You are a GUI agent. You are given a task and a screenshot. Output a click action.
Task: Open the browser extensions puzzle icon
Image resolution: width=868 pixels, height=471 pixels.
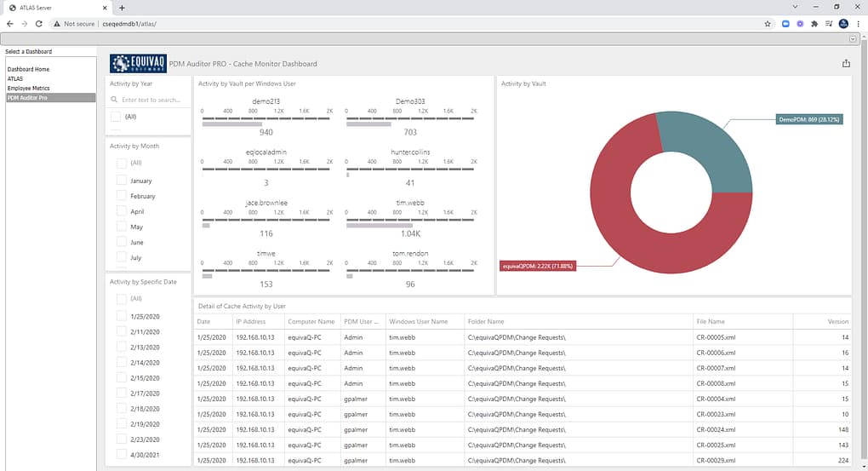point(814,24)
